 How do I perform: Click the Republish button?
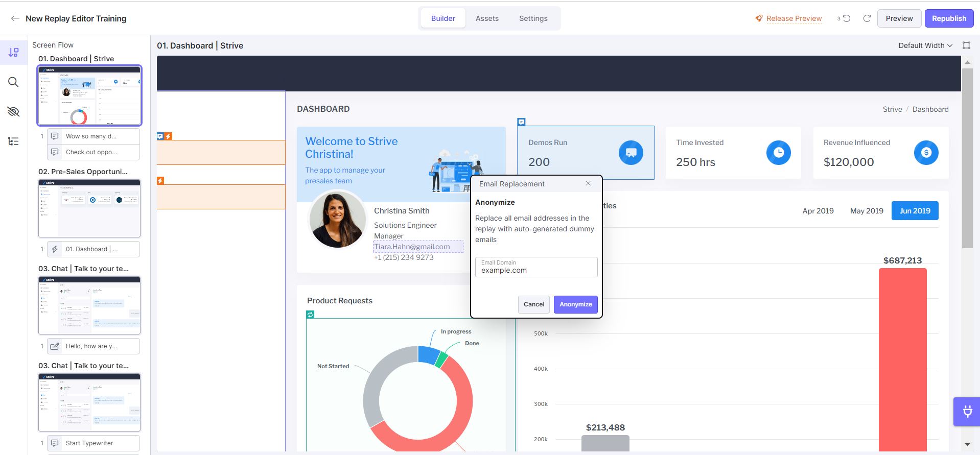949,18
